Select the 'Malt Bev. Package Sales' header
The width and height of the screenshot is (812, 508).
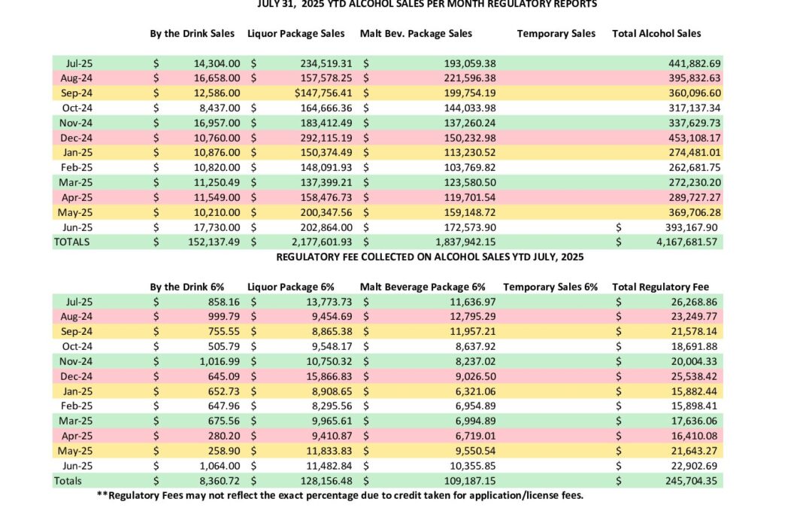coord(416,33)
